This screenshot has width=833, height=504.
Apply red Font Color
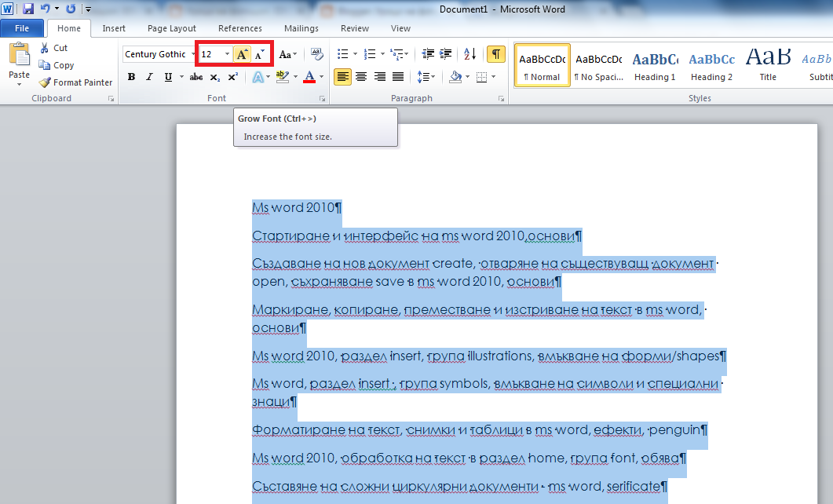pyautogui.click(x=309, y=78)
